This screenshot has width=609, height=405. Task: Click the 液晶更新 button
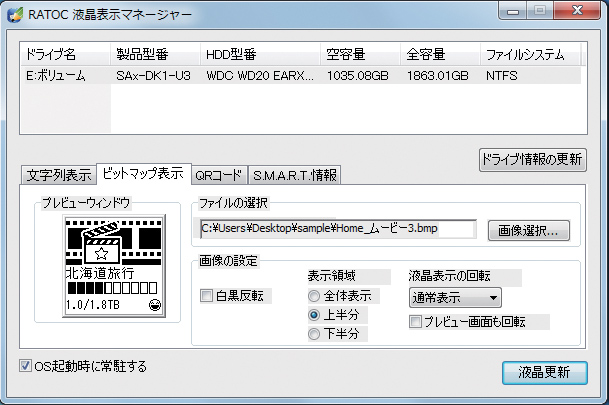(545, 373)
